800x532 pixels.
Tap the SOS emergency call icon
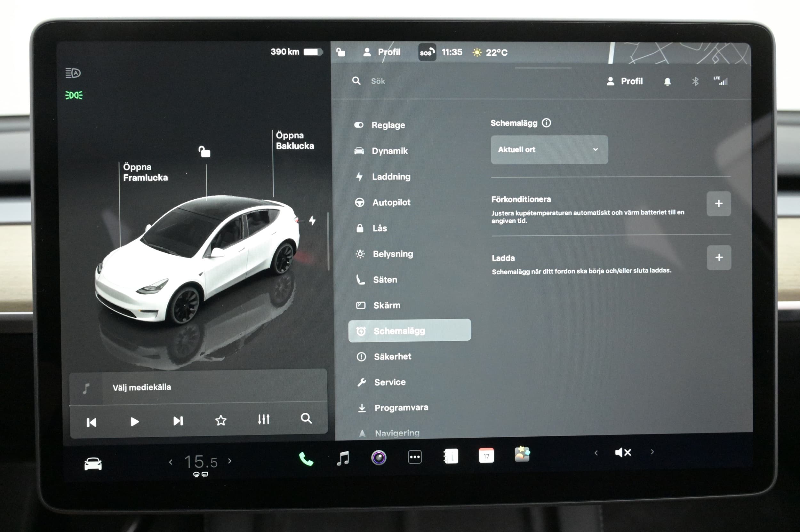tap(427, 52)
